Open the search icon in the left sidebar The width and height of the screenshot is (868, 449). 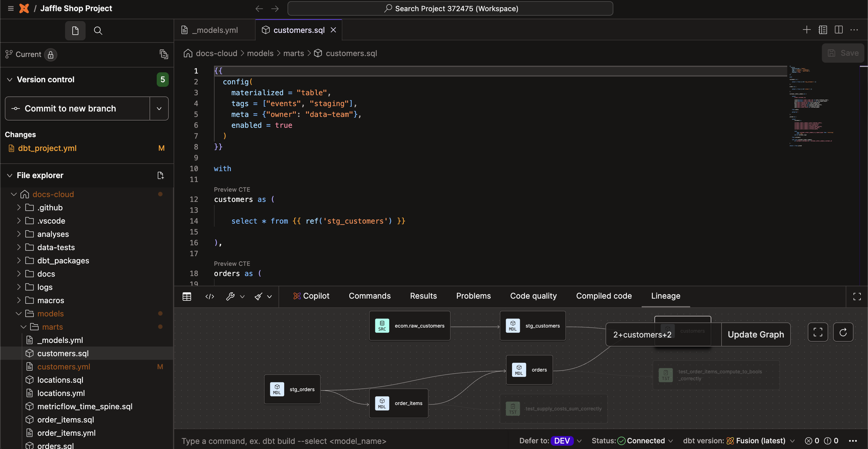[98, 31]
